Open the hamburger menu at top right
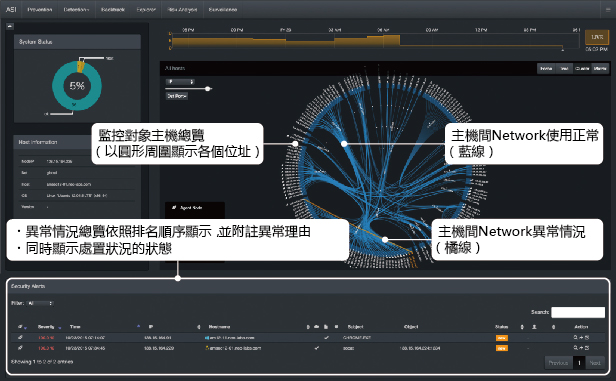Image resolution: width=616 pixels, height=381 pixels. tap(608, 9)
